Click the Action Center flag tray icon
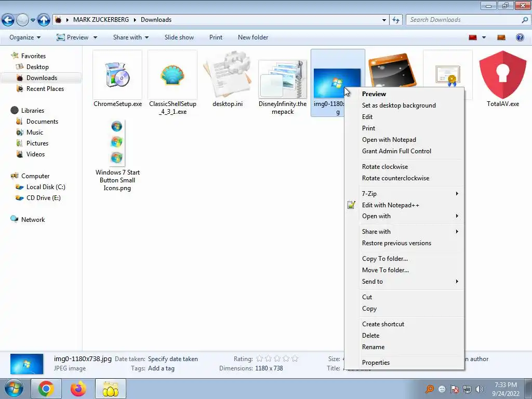Viewport: 532px width, 399px height. point(455,389)
